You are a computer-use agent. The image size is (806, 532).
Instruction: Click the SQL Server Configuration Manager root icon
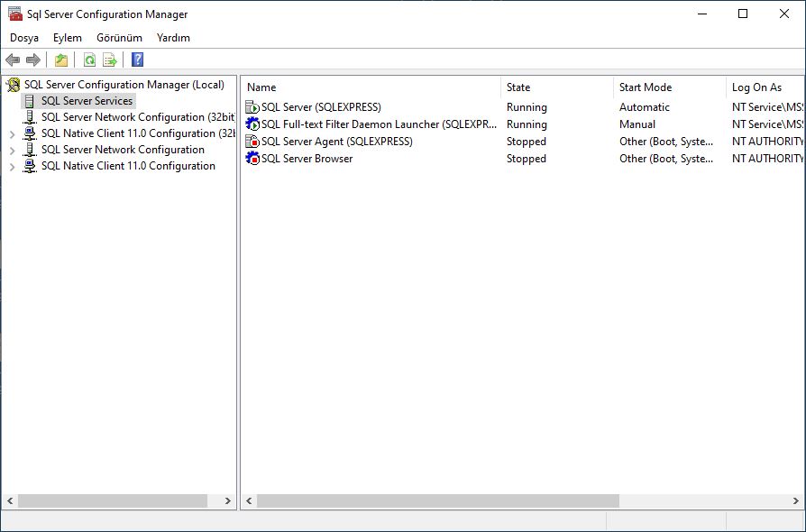(x=14, y=85)
